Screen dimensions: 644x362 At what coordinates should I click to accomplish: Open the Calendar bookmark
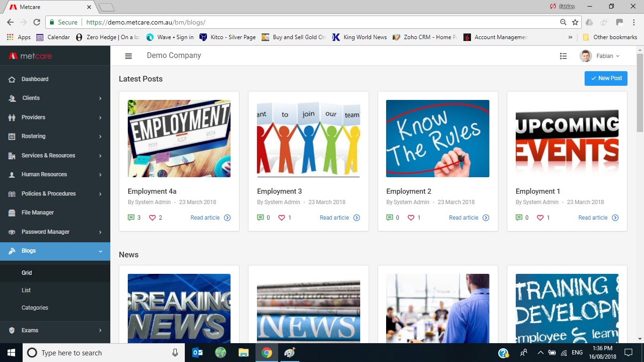[53, 37]
